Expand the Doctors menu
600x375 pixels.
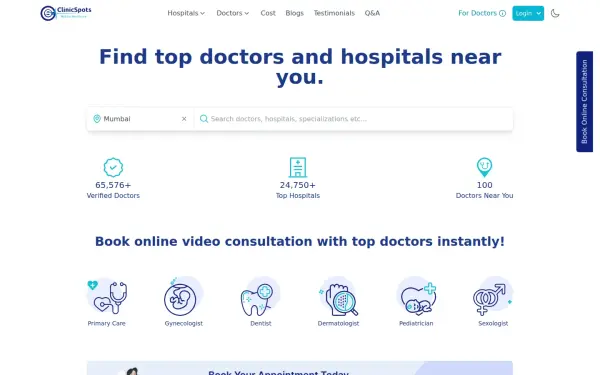(233, 13)
